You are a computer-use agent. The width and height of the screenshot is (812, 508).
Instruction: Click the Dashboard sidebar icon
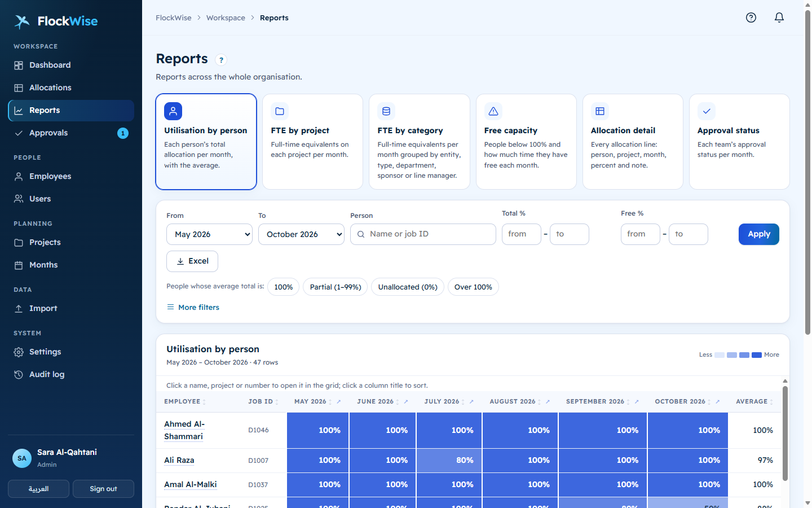pos(19,65)
